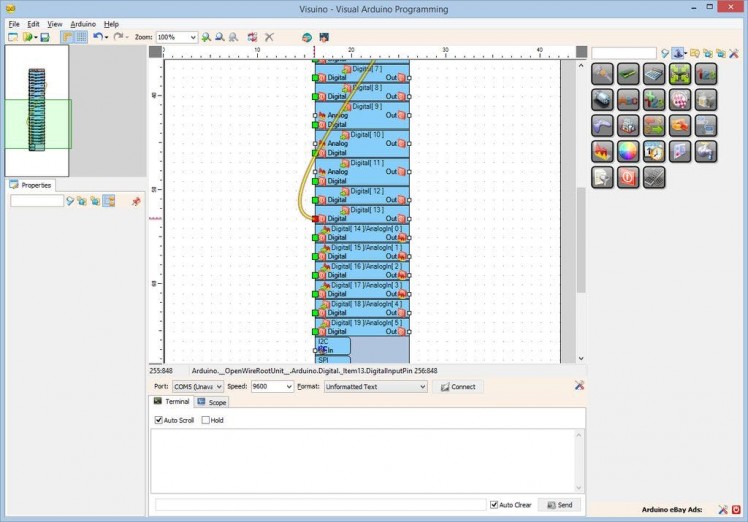Click the canvas vertical scrollbar thumb
This screenshot has width=748, height=522.
(x=581, y=240)
